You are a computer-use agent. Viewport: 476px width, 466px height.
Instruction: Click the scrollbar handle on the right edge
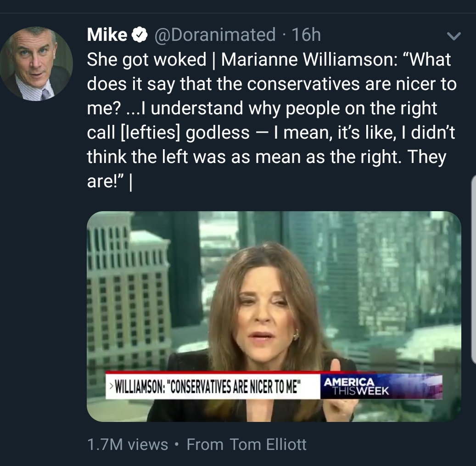pyautogui.click(x=474, y=271)
